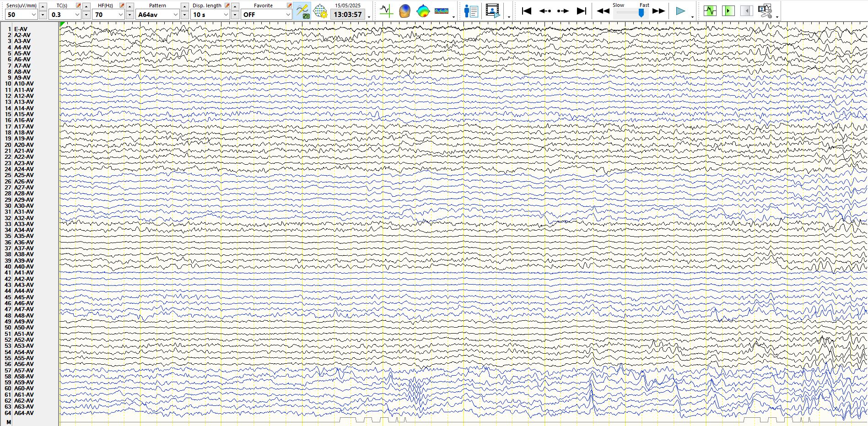
Task: Open the Favorite dropdown set to OFF
Action: click(x=288, y=15)
